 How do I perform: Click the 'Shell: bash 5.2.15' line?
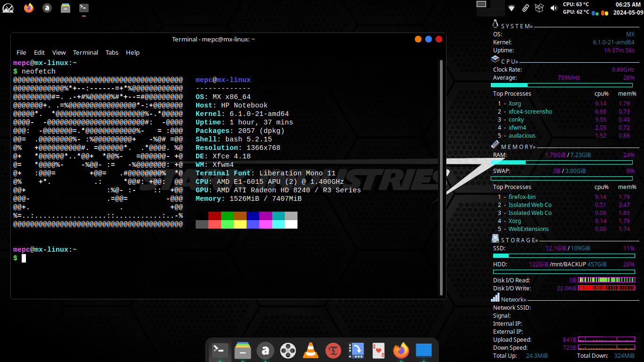(234, 140)
